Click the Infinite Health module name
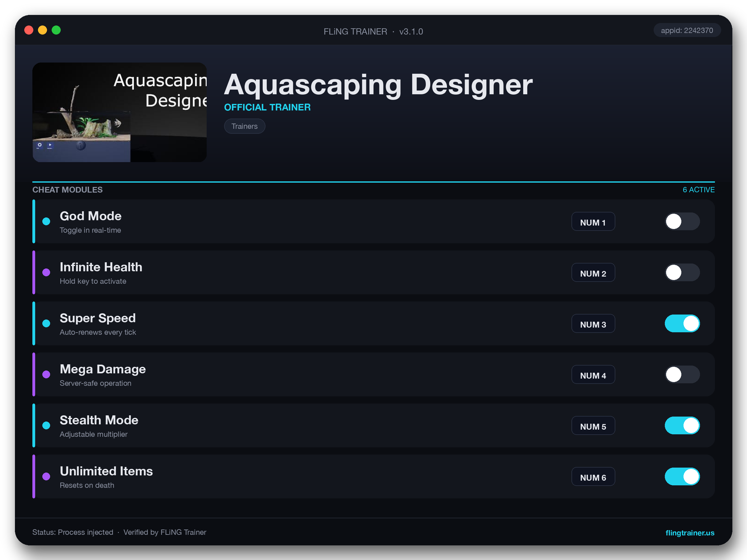The width and height of the screenshot is (747, 560). pyautogui.click(x=101, y=267)
